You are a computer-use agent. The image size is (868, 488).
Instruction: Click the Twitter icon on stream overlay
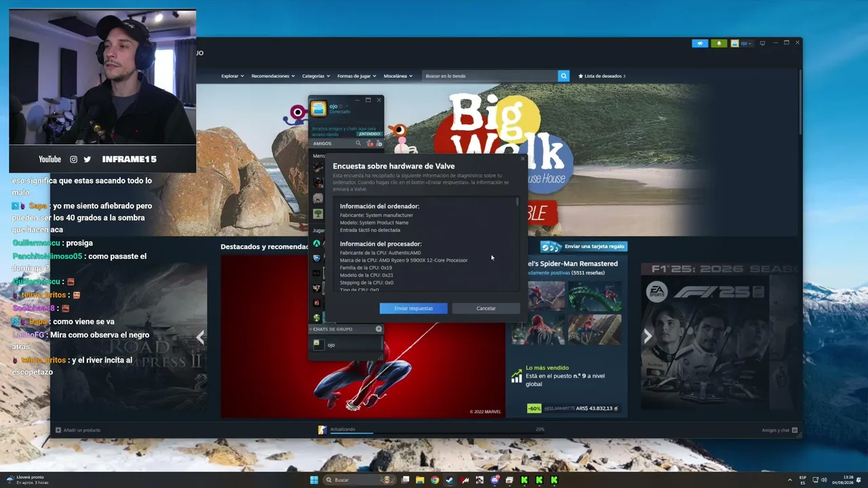[87, 159]
